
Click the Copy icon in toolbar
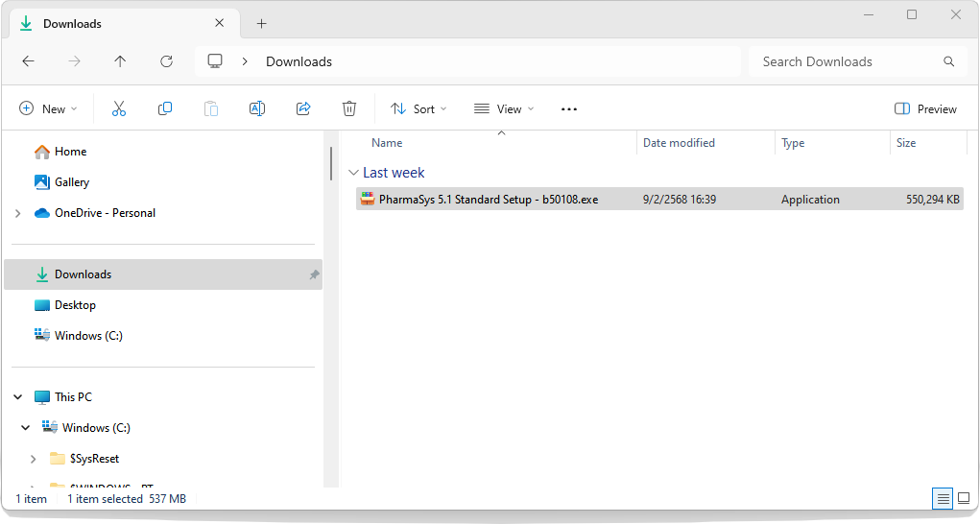(x=165, y=108)
